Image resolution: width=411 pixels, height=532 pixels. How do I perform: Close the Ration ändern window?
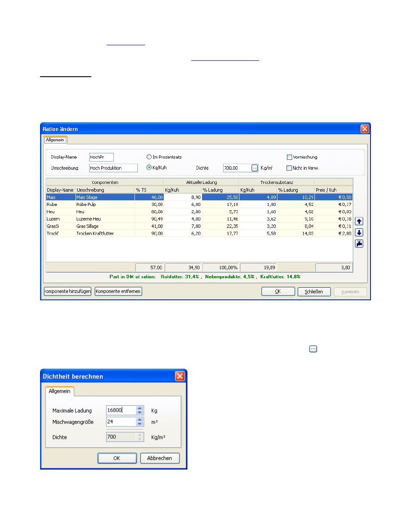click(365, 129)
